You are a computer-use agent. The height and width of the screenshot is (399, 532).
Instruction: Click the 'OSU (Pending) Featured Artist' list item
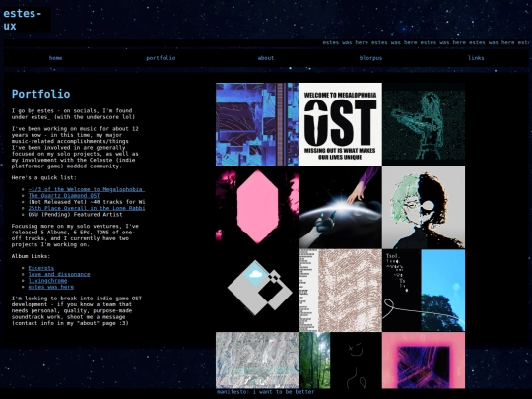tap(75, 215)
